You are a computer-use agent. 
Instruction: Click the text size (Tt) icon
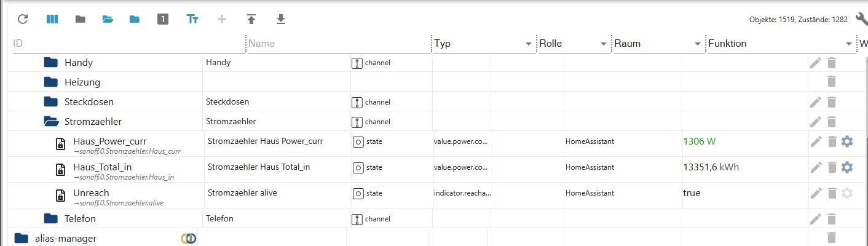(x=192, y=19)
